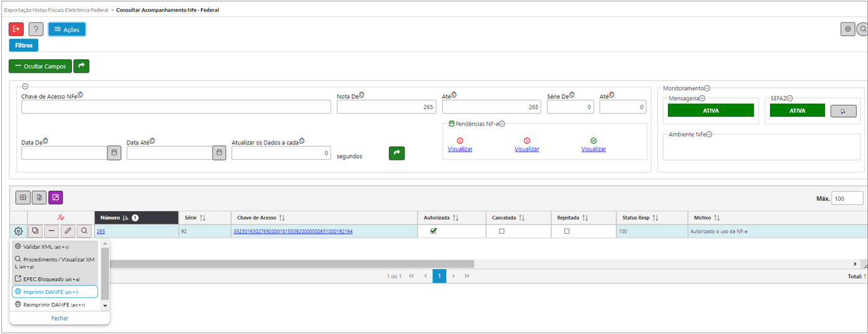The height and width of the screenshot is (334, 868).
Task: Collapse the Pendências NF-e group
Action: 502,124
